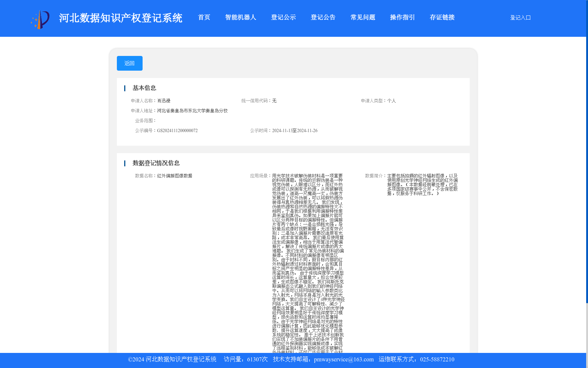Select date range 2024-11-13至2024-11-26
Screen dimensions: 588x368
tap(295, 131)
